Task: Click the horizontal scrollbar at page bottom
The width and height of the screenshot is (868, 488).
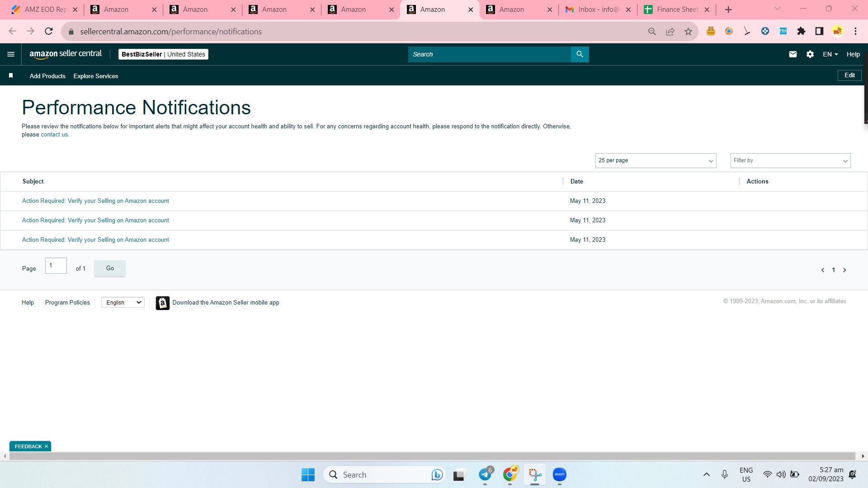Action: click(x=432, y=456)
